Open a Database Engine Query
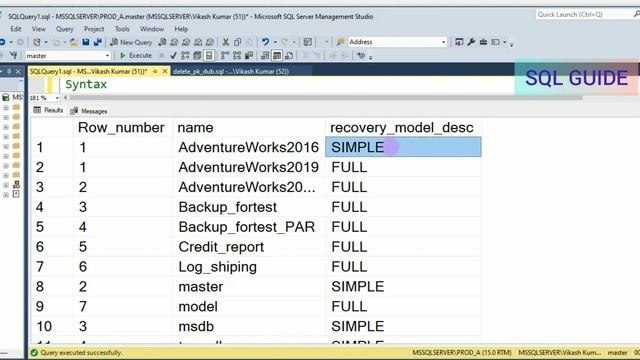The image size is (640, 360). point(162,42)
